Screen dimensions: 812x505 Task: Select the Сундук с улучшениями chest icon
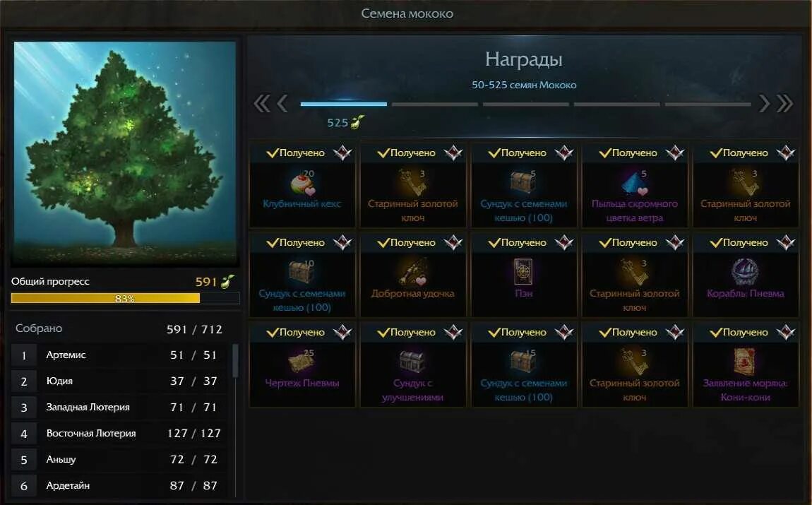412,362
